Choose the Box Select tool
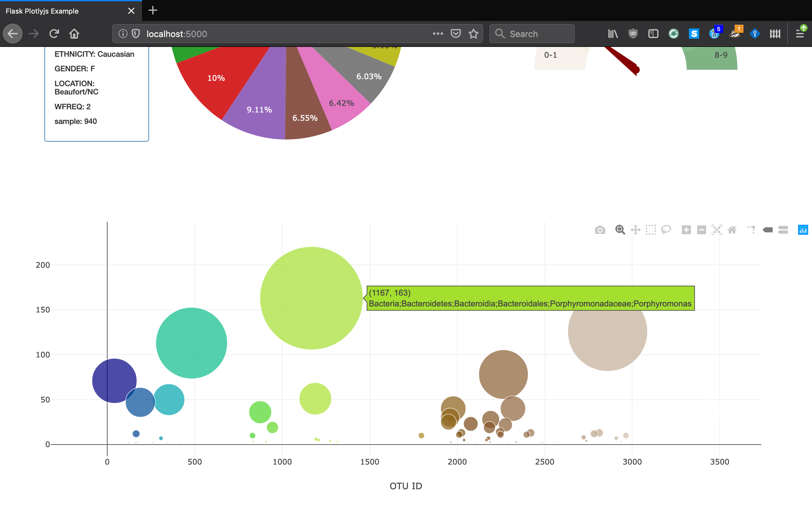 pyautogui.click(x=651, y=230)
